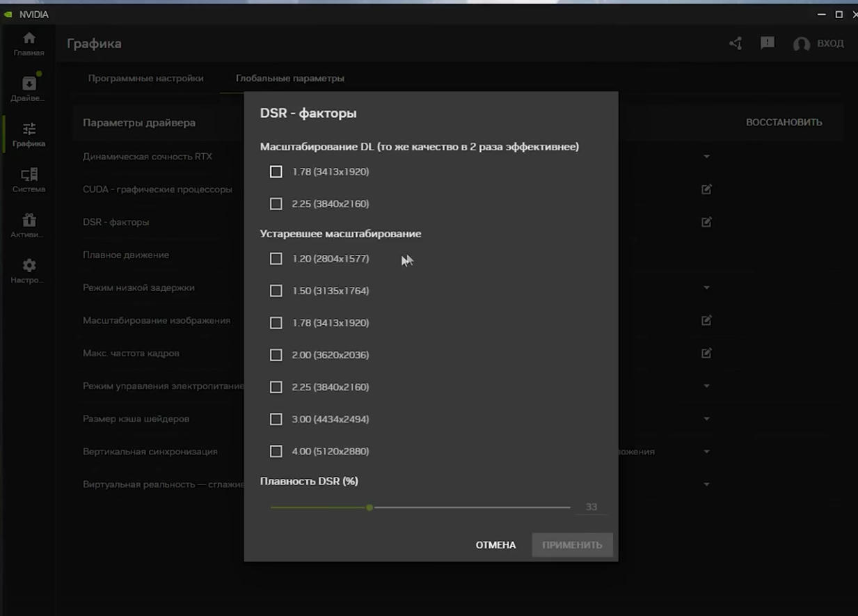Switch to the Программные настройки tab
This screenshot has width=858, height=616.
[145, 78]
